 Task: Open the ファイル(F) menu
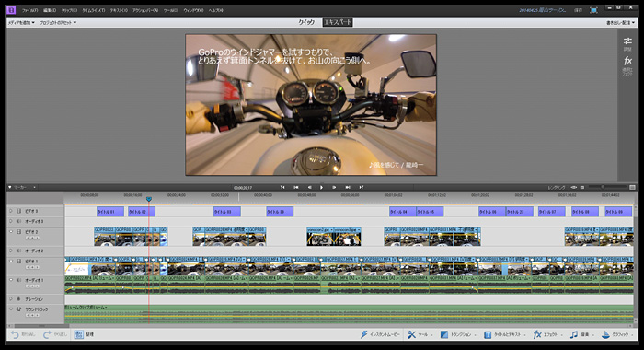(x=29, y=10)
